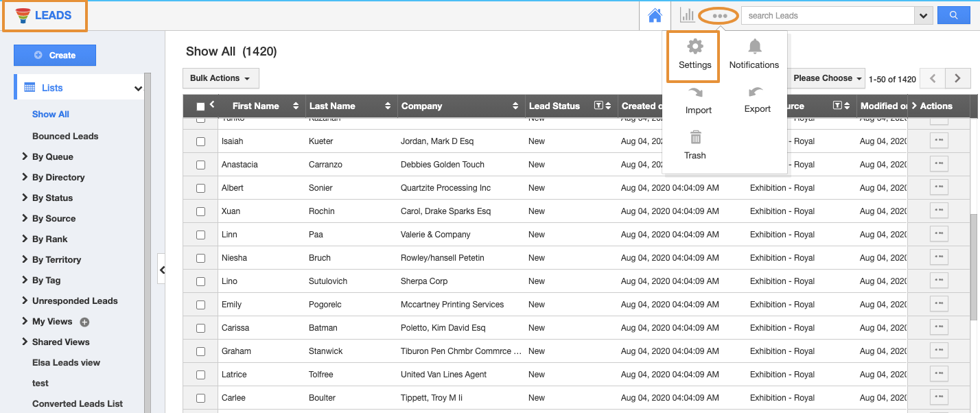The height and width of the screenshot is (413, 980).
Task: Select Bounced Leads in the sidebar
Action: click(x=65, y=136)
